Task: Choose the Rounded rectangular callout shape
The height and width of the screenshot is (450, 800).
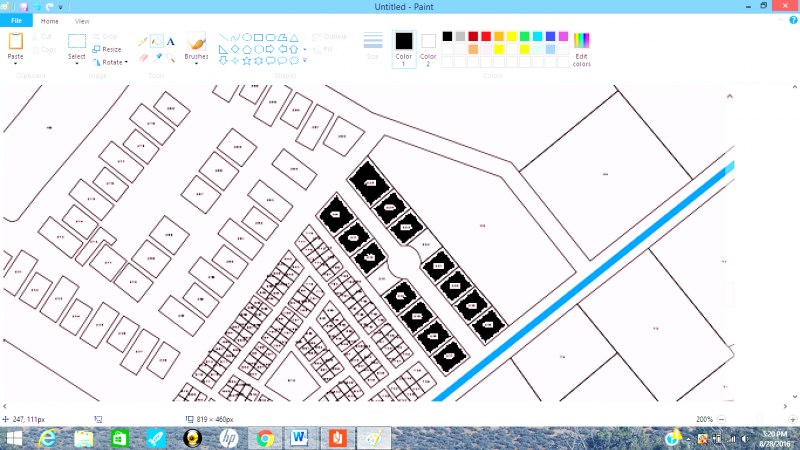Action: point(270,61)
